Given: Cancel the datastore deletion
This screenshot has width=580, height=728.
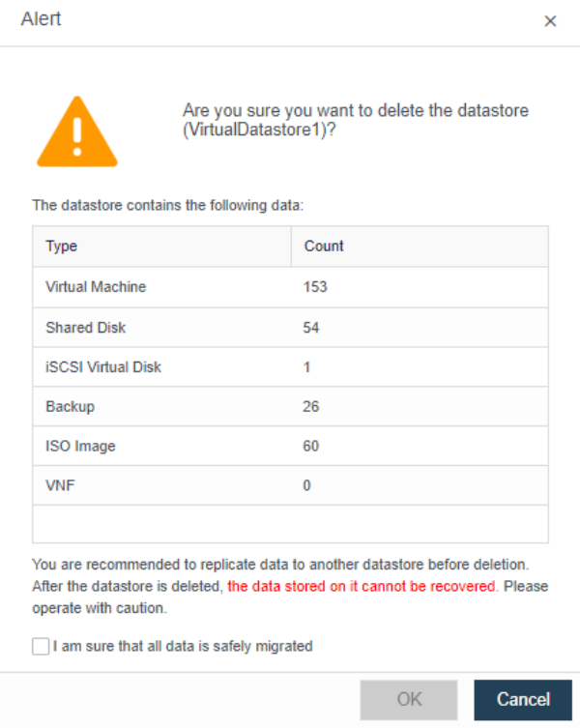Looking at the screenshot, I should [523, 699].
